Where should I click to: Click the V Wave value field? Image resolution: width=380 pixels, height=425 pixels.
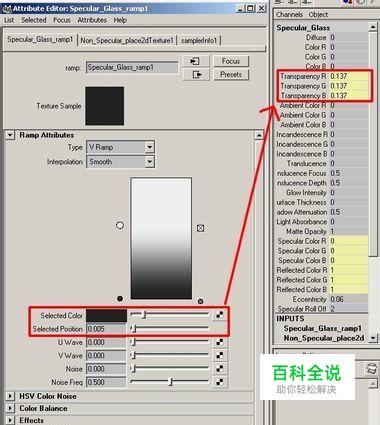106,356
